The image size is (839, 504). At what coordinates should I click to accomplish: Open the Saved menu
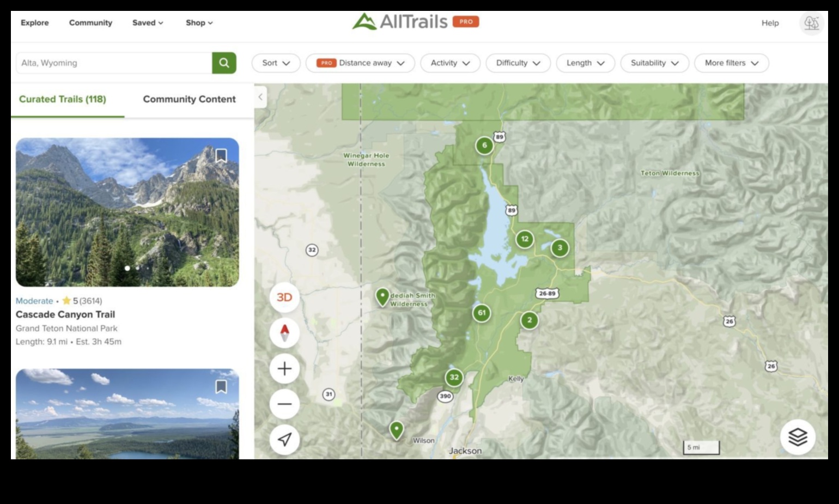[x=147, y=23]
